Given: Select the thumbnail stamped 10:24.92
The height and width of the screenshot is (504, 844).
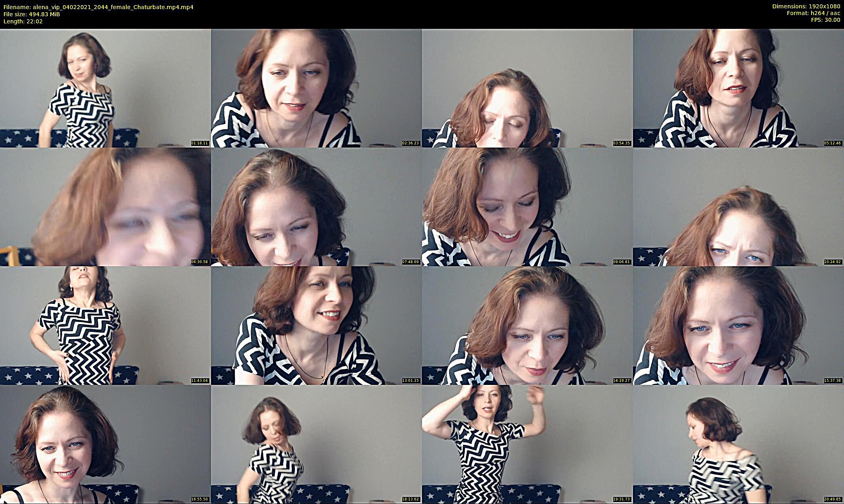Looking at the screenshot, I should [738, 207].
